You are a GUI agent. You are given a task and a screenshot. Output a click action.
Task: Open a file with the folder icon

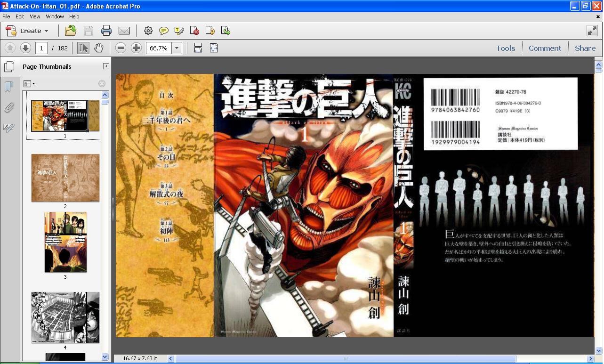point(71,31)
